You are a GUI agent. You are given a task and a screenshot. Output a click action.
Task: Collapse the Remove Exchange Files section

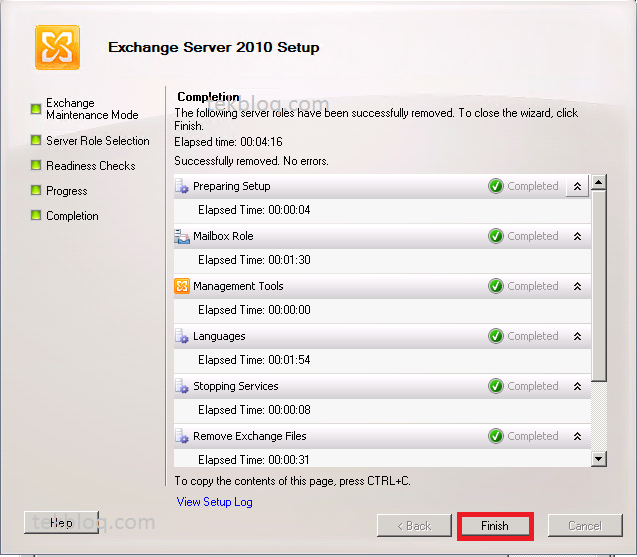point(577,436)
